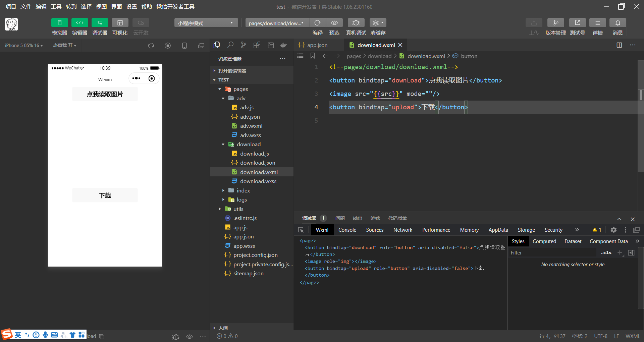Click the element inspector select icon
The height and width of the screenshot is (342, 644).
(301, 230)
